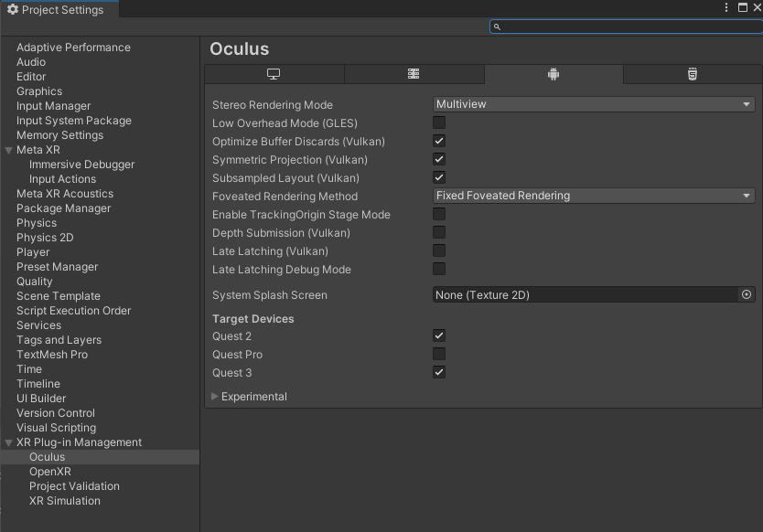Viewport: 763px width, 532px height.
Task: Open Physics 2D settings
Action: point(45,238)
